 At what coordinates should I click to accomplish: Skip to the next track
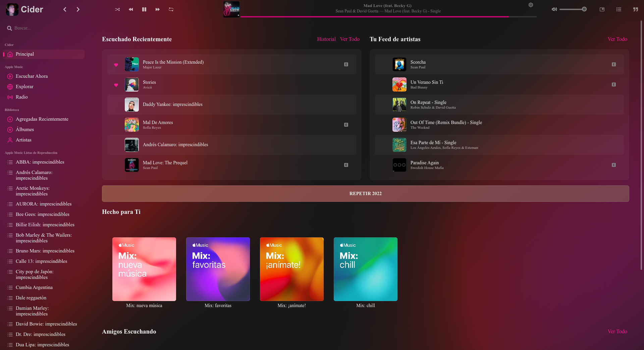tap(158, 9)
